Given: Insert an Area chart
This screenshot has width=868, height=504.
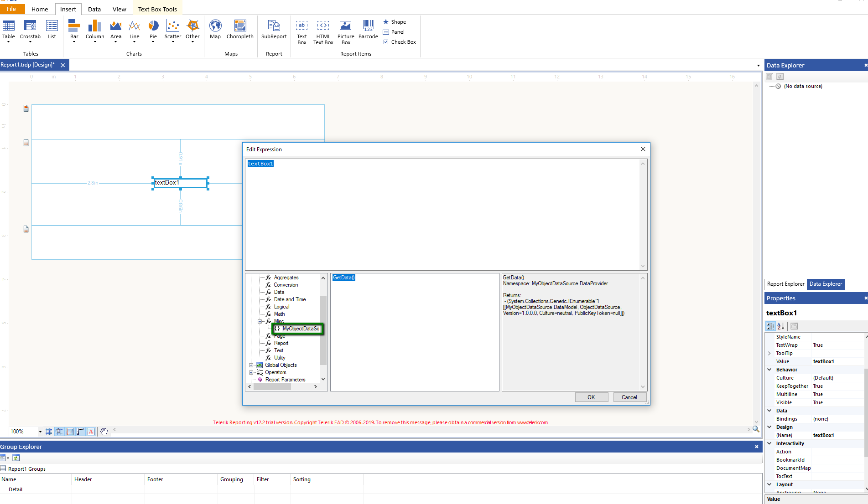Looking at the screenshot, I should tap(116, 31).
